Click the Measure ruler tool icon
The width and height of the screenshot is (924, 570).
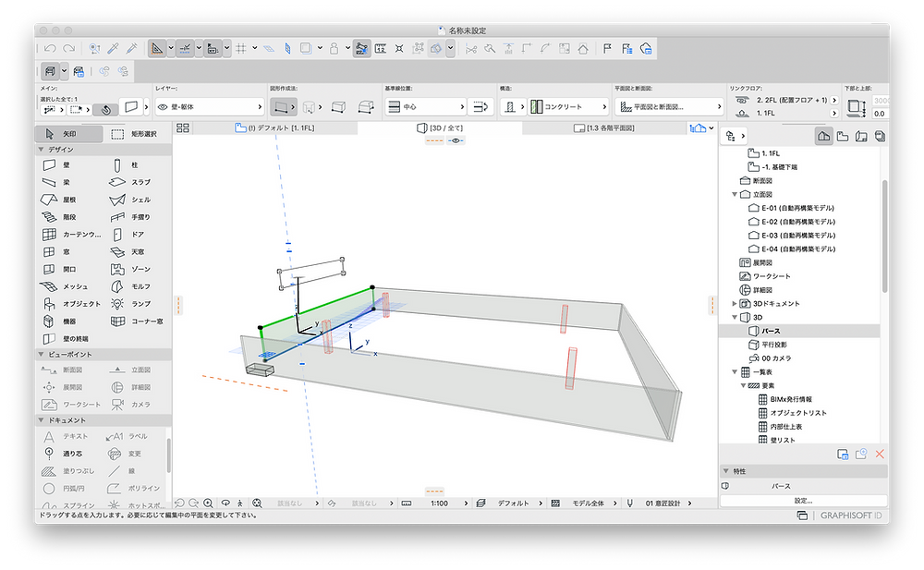(381, 49)
